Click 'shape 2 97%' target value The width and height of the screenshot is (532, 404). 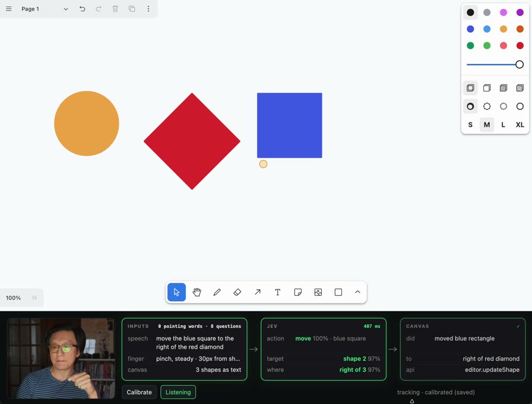coord(362,358)
